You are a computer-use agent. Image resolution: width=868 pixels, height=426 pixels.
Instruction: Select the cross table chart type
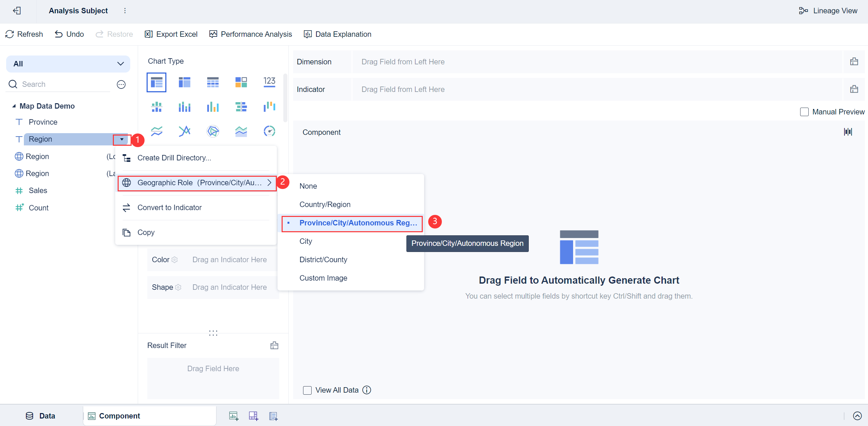pyautogui.click(x=184, y=82)
